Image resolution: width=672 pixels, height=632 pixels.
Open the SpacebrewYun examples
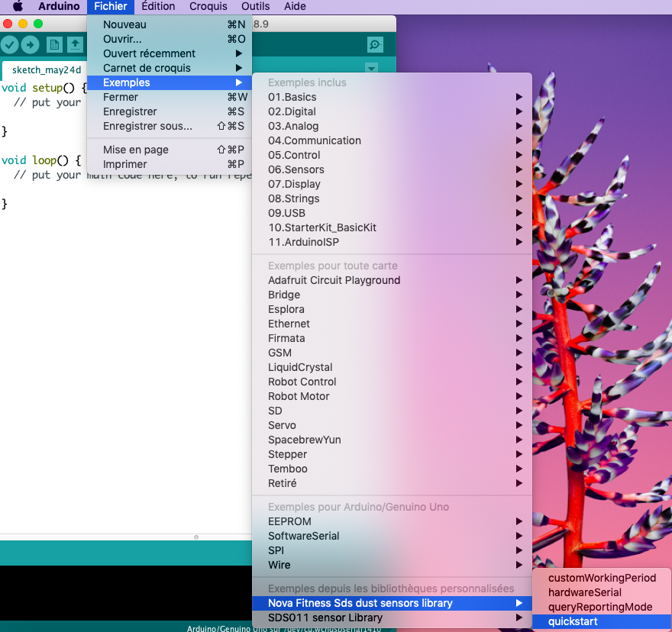(x=393, y=440)
